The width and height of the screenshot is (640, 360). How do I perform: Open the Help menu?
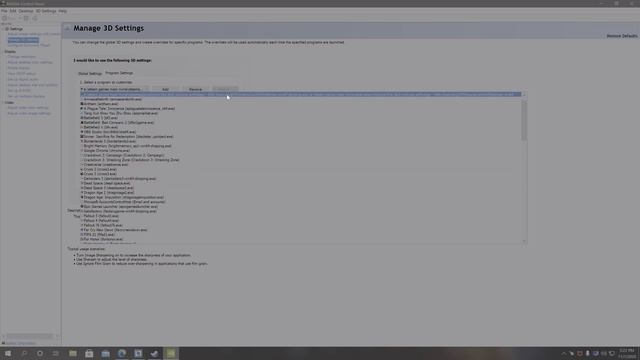coord(62,11)
